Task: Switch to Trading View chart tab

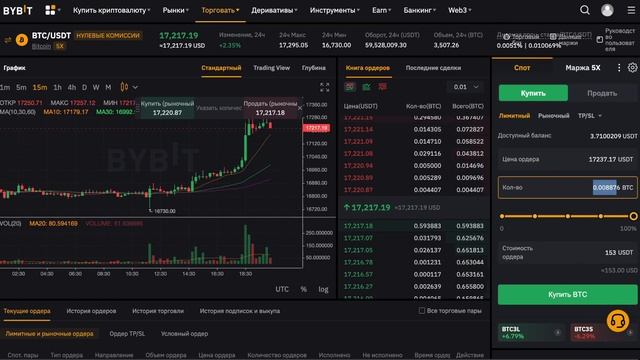Action: (271, 68)
